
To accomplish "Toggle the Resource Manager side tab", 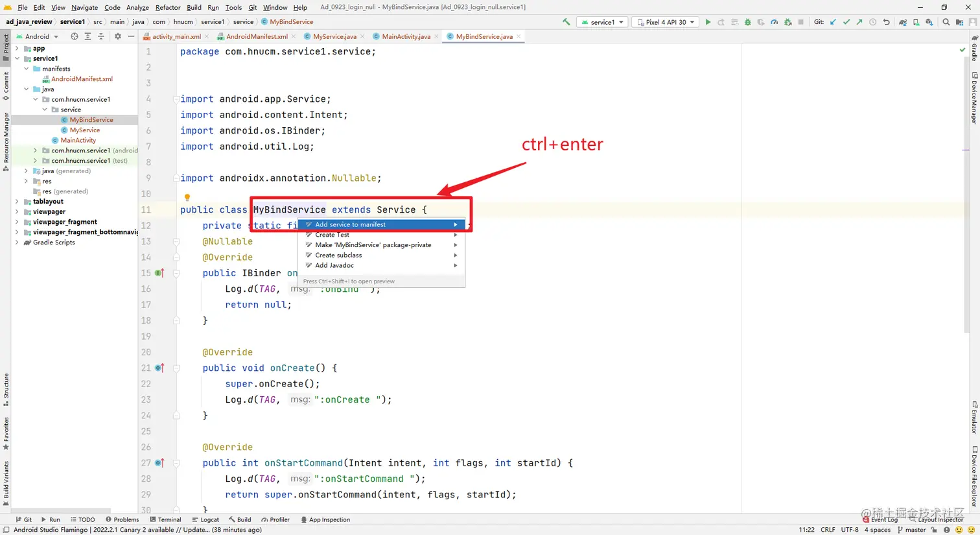I will (x=6, y=141).
